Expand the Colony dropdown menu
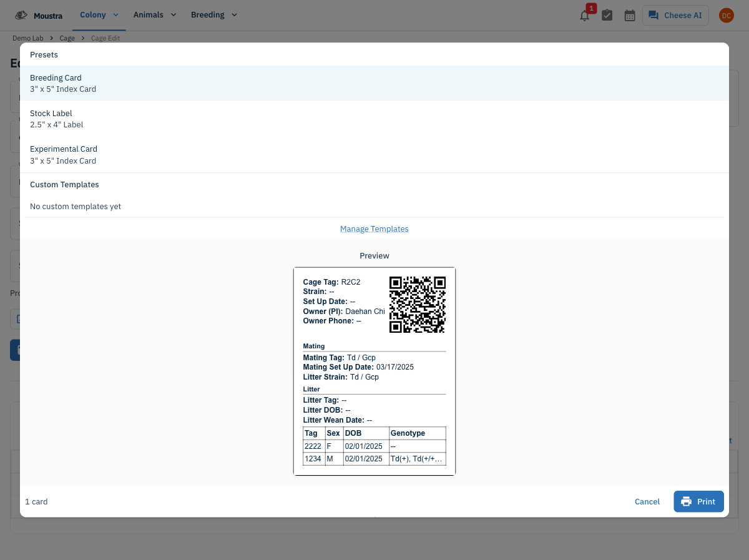This screenshot has width=749, height=560. pos(99,15)
